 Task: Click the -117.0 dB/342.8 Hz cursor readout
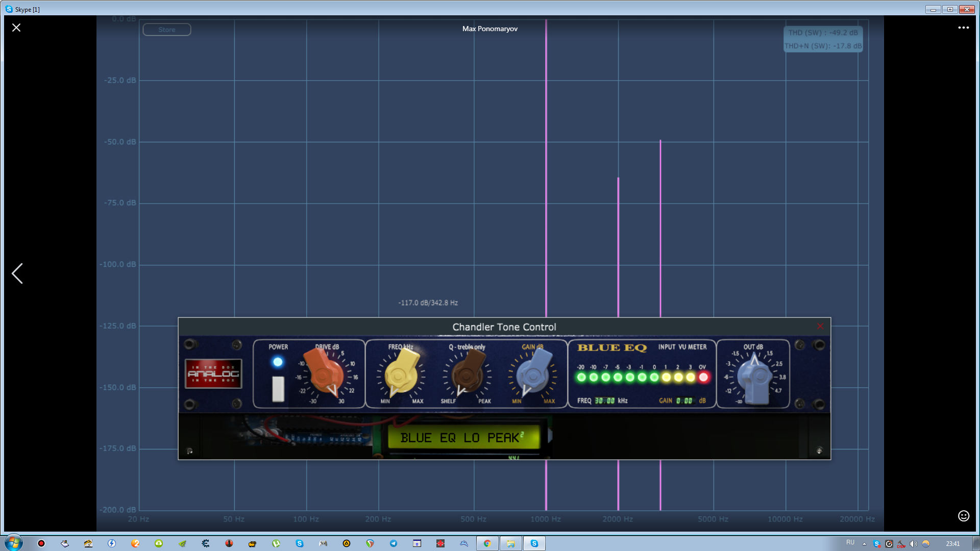pyautogui.click(x=428, y=303)
